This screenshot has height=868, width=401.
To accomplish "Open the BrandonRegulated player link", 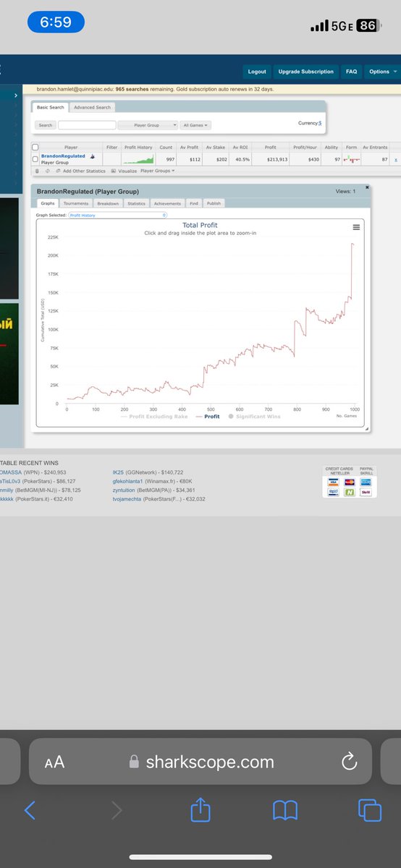I will 63,156.
